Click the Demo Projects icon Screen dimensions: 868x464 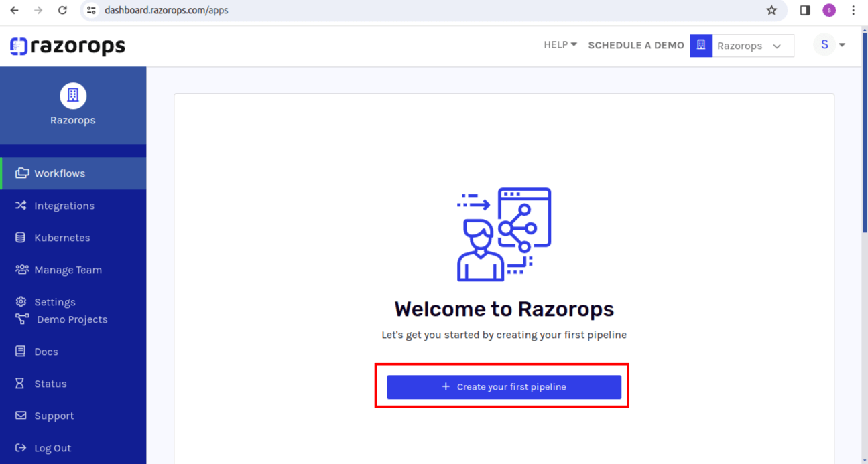pos(21,319)
